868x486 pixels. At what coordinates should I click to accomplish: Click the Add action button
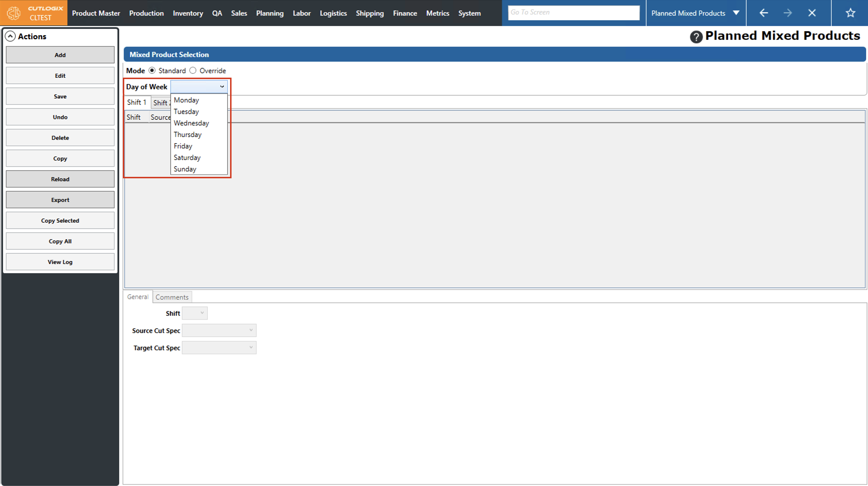coord(60,55)
